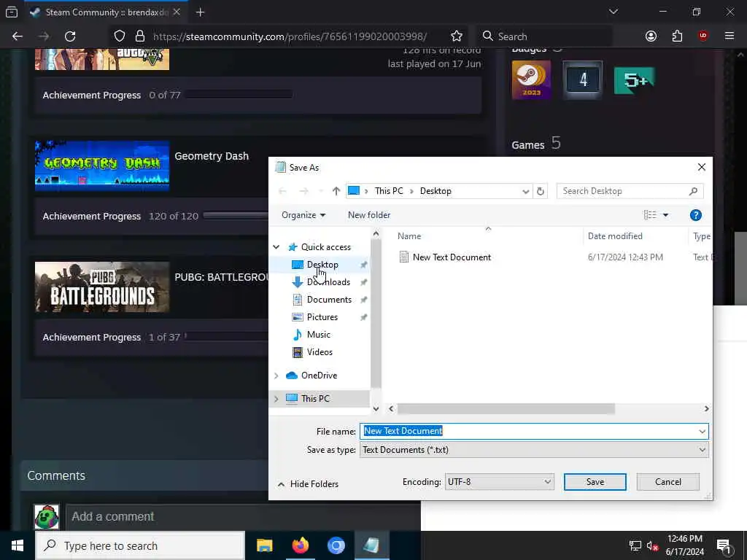
Task: Select Desktop in Quick access
Action: pos(322,264)
